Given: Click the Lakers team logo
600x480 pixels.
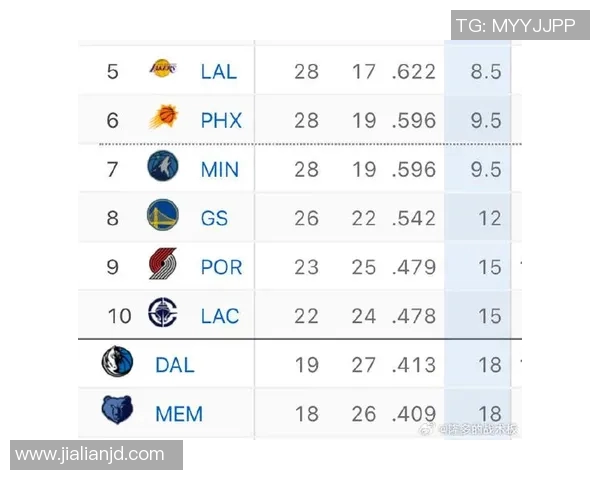Looking at the screenshot, I should coord(163,70).
